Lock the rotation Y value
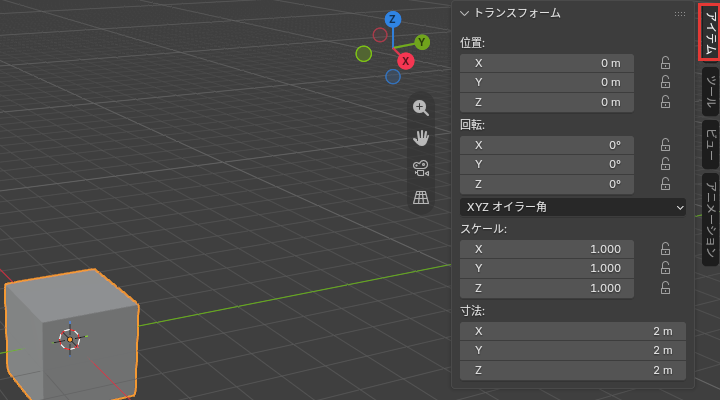The image size is (720, 400). (665, 164)
